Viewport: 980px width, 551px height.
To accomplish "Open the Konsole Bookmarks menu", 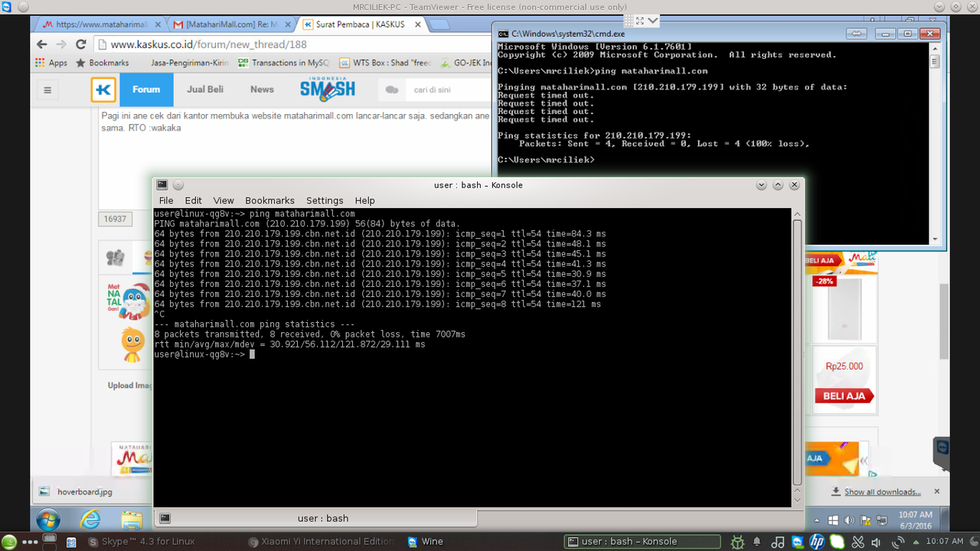I will click(269, 201).
